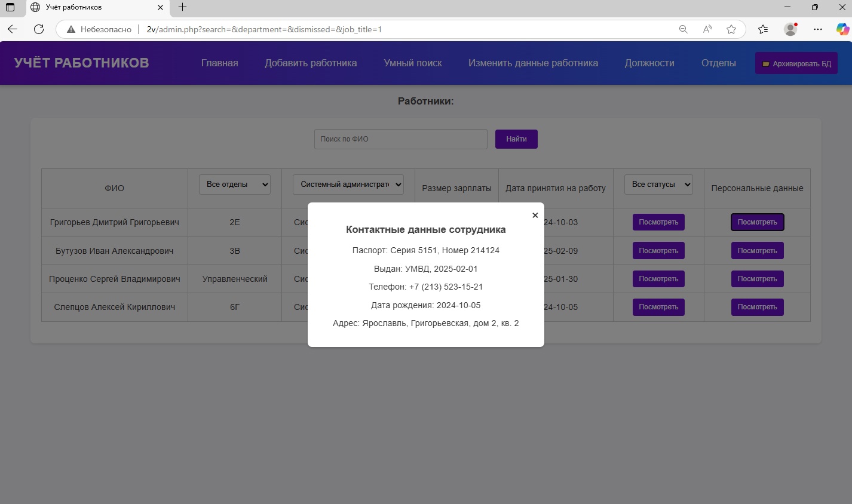Screen dimensions: 852x504
Task: Click the name Бутузов Иван Александрович
Action: [115, 251]
